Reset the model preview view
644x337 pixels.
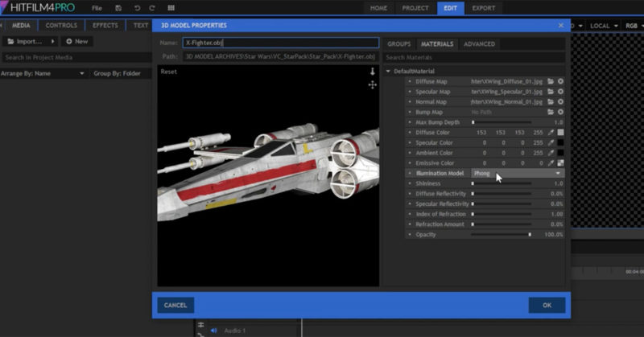169,72
